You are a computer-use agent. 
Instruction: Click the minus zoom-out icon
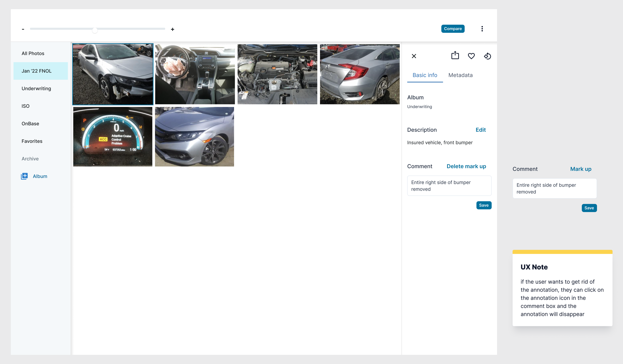[x=23, y=29]
